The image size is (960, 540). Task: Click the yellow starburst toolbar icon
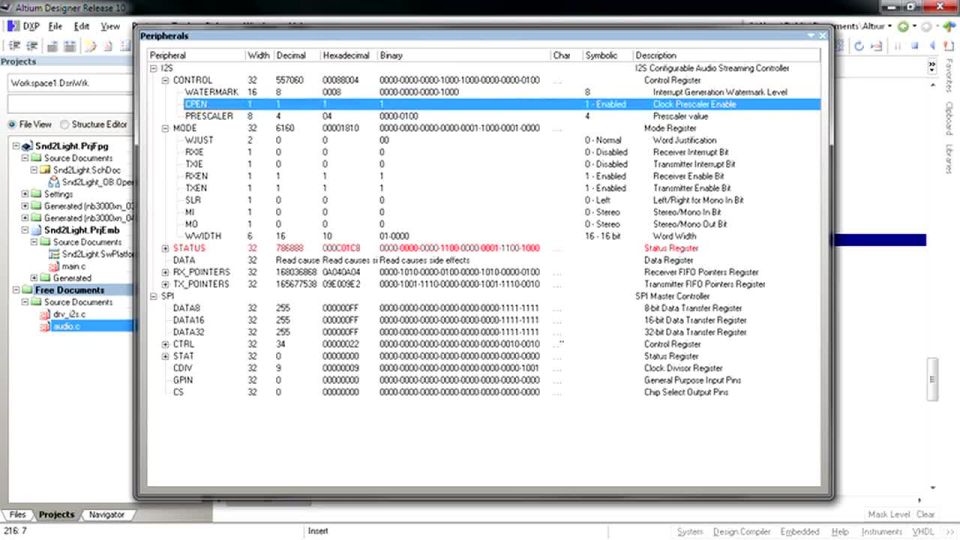pos(91,46)
